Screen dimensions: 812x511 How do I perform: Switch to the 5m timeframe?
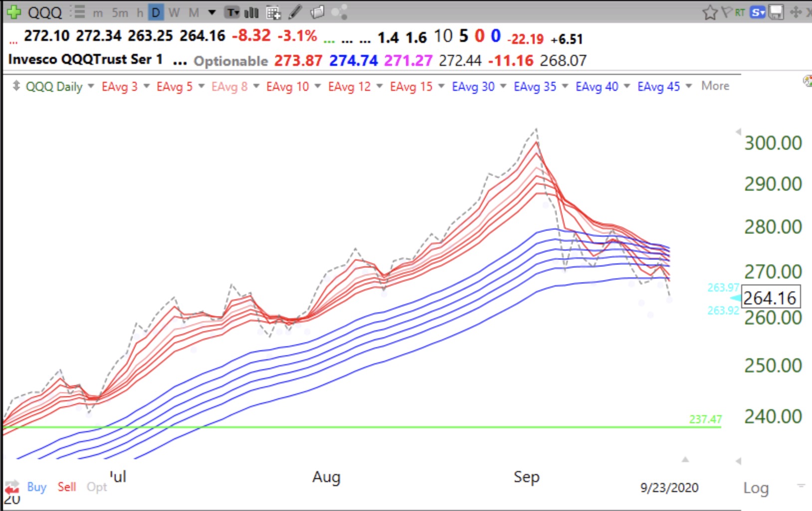click(x=120, y=12)
